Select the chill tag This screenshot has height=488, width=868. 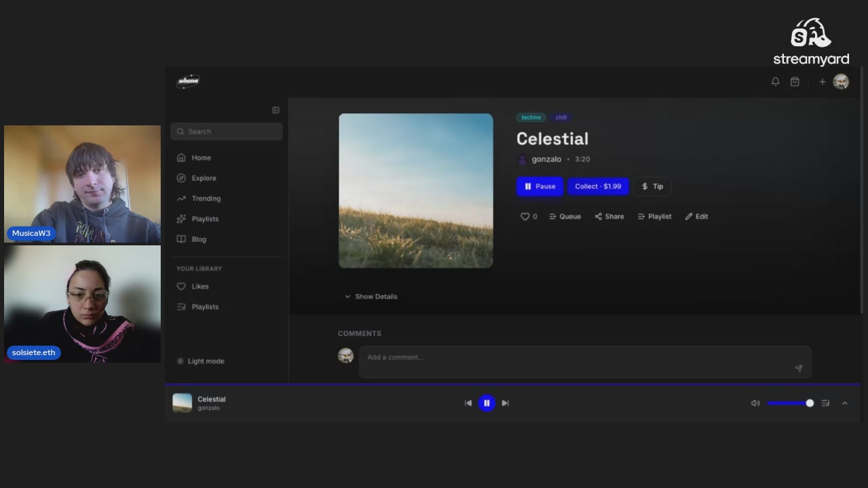pos(561,117)
